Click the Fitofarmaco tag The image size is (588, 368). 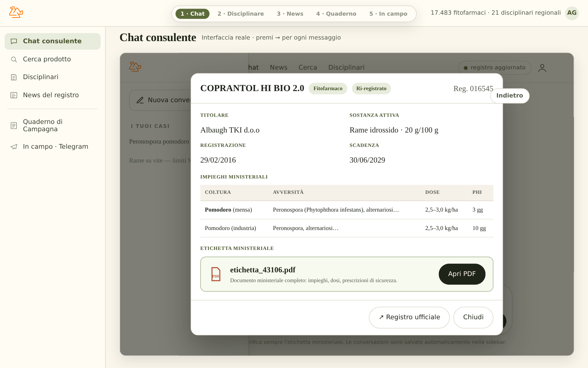[x=328, y=89]
